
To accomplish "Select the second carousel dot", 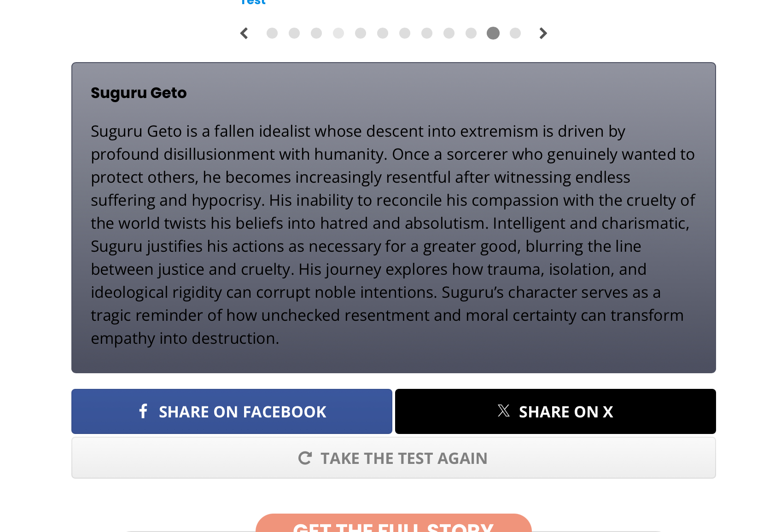I will point(294,33).
